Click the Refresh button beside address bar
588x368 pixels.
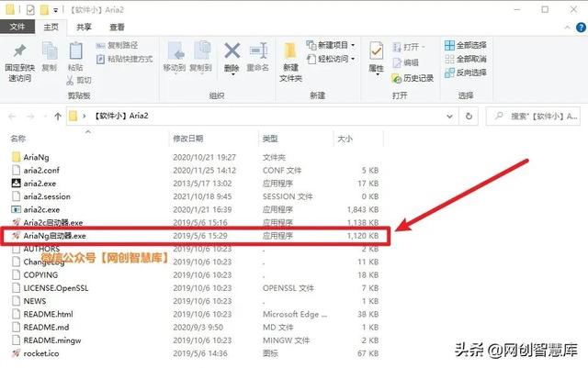pos(469,117)
